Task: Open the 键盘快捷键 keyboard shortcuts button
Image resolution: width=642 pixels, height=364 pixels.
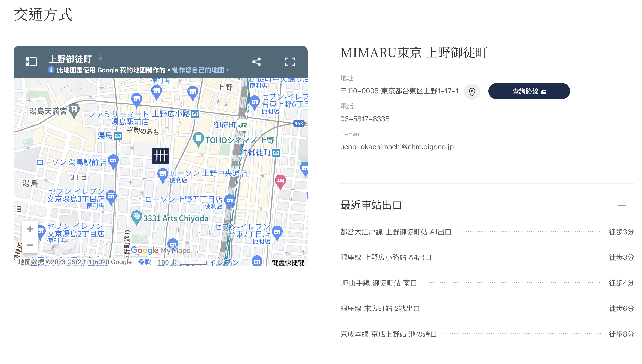Action: point(288,263)
